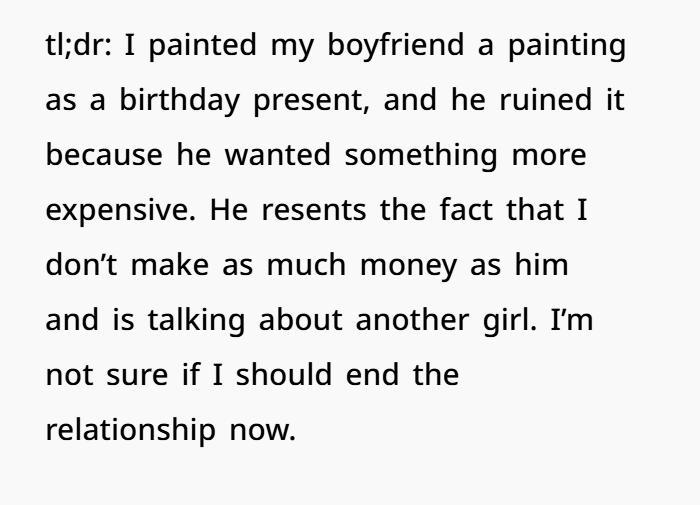Click the "tl;dr:" text at the start

tap(78, 47)
